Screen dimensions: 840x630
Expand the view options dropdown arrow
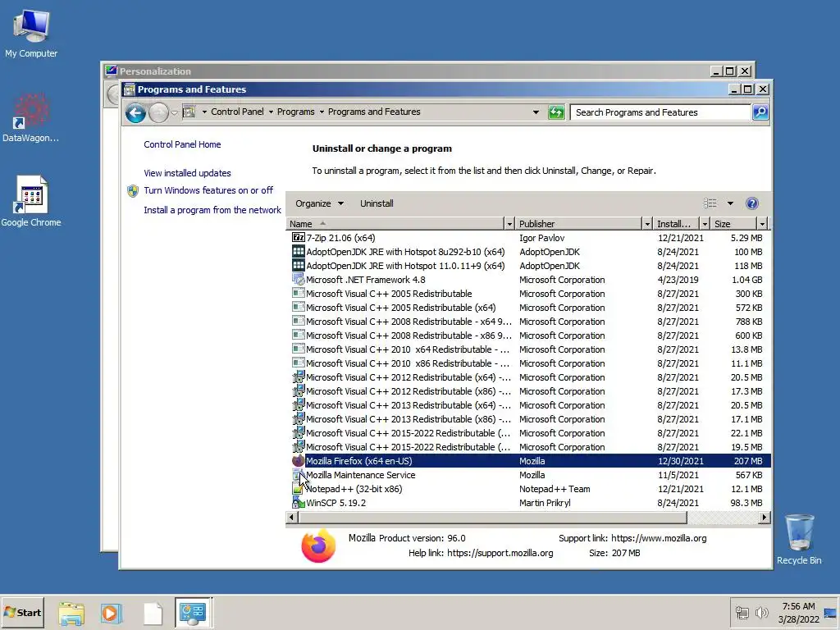(x=730, y=203)
